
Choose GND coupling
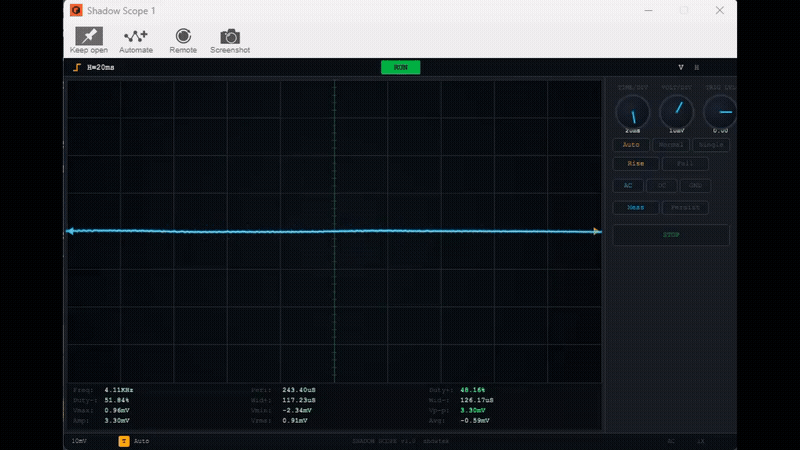tap(695, 186)
